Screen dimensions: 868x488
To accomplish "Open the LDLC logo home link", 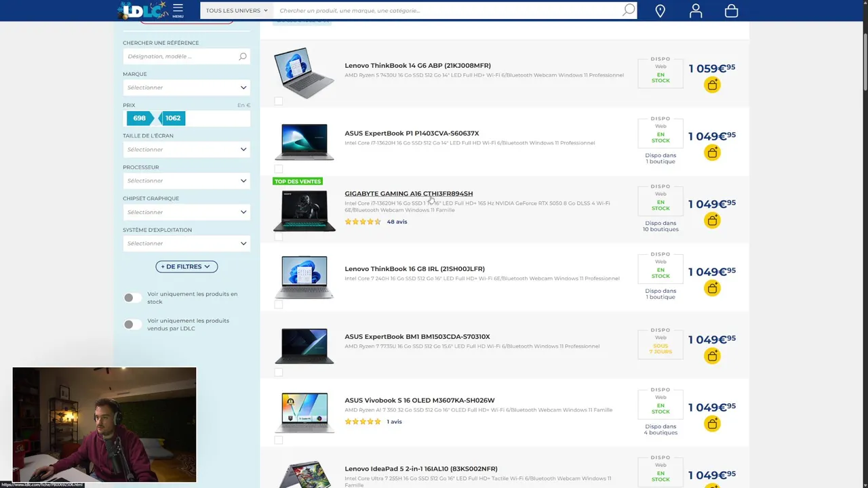I will tap(142, 10).
